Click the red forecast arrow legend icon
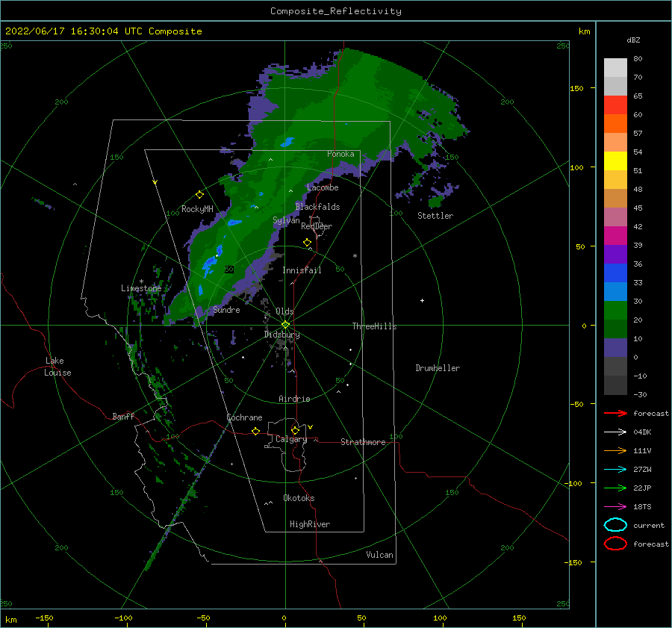672x628 pixels. click(x=615, y=413)
